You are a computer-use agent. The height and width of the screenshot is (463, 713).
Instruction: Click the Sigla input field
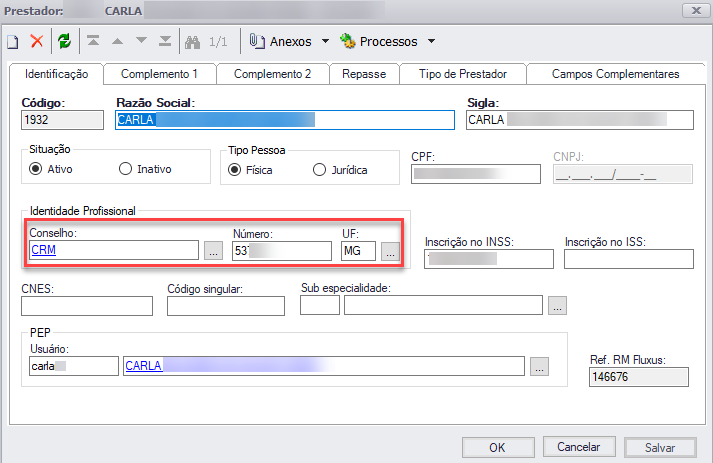[x=580, y=120]
